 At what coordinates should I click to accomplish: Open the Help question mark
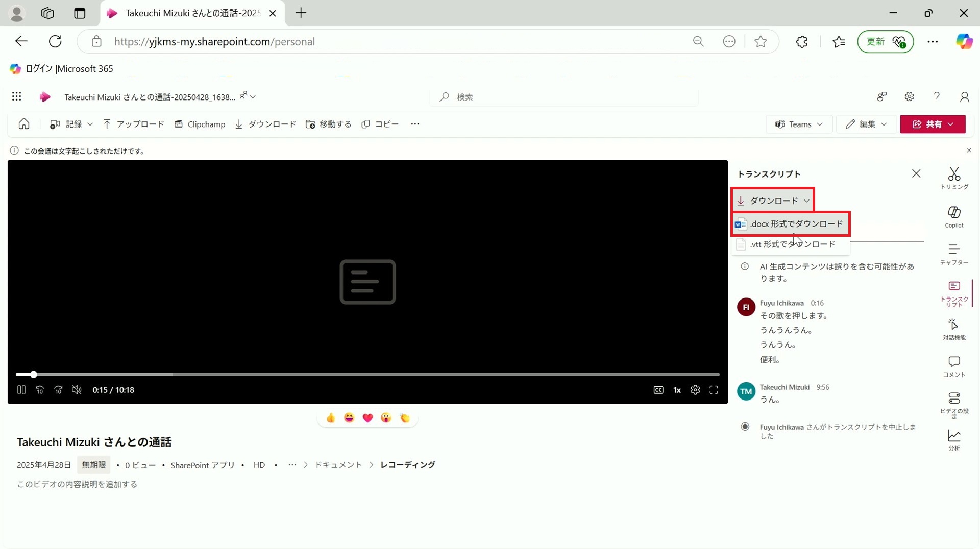pyautogui.click(x=937, y=96)
